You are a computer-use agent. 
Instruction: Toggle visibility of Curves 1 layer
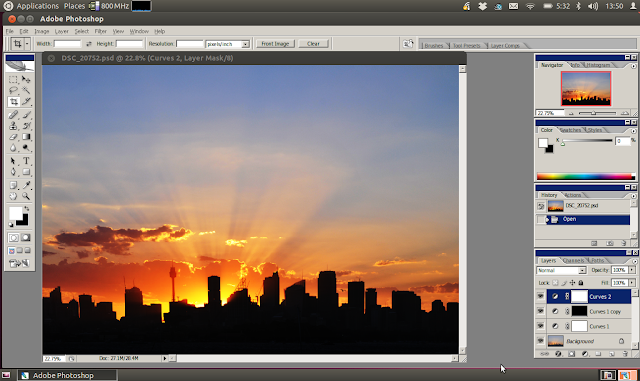541,326
